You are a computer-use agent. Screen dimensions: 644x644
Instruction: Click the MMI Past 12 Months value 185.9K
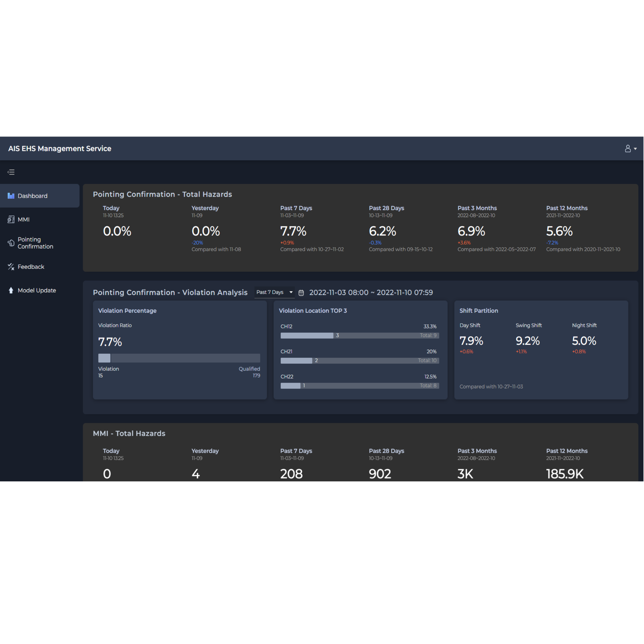pos(565,474)
